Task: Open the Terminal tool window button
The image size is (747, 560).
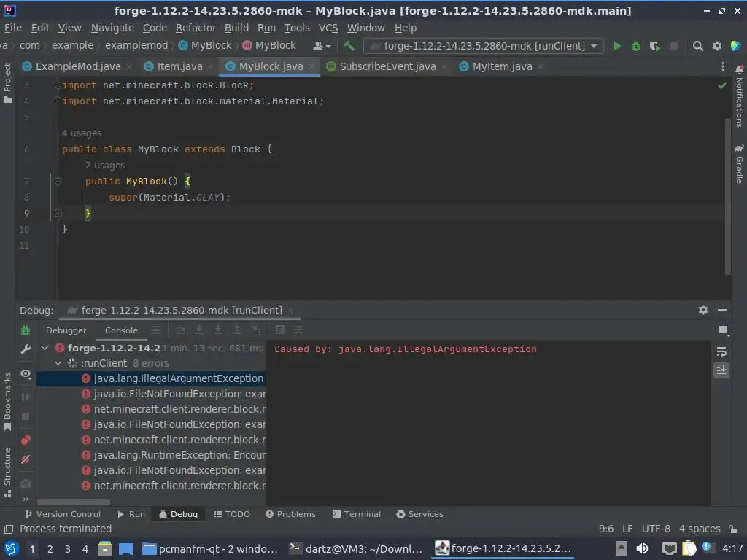Action: [357, 514]
